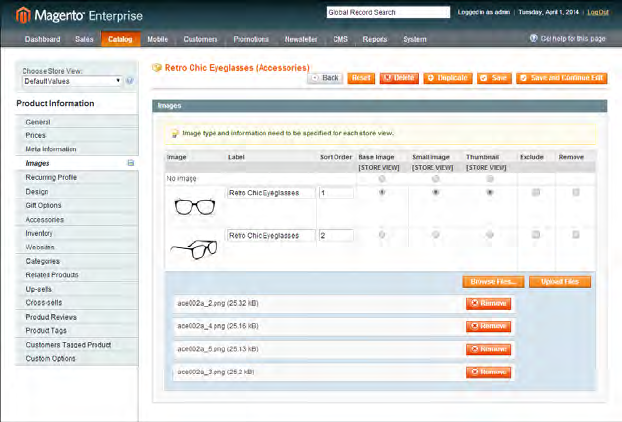622x422 pixels.
Task: Click the Global Record Search field
Action: [388, 12]
